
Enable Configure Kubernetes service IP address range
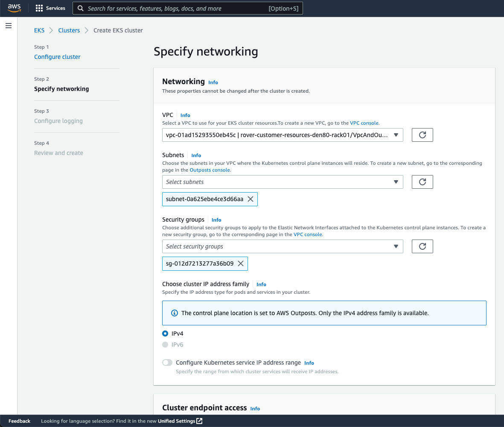[167, 363]
